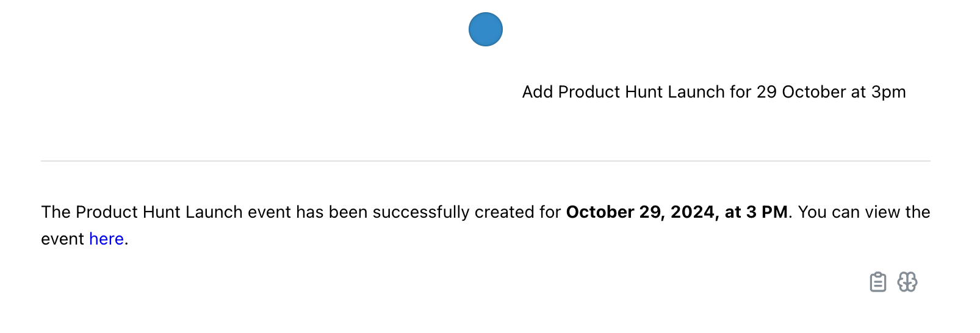Click "You can view the" in the response
The height and width of the screenshot is (333, 980).
tap(863, 212)
